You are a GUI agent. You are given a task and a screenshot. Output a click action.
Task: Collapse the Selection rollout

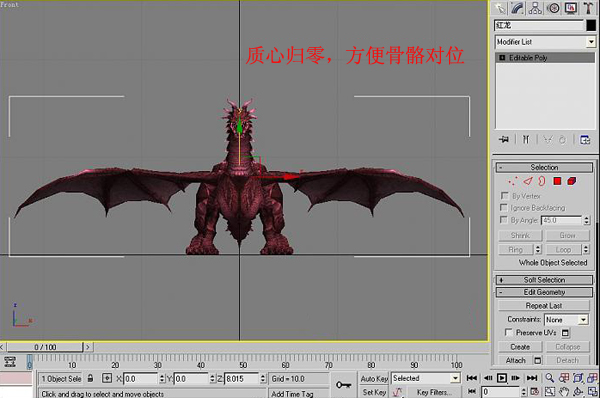coord(544,167)
